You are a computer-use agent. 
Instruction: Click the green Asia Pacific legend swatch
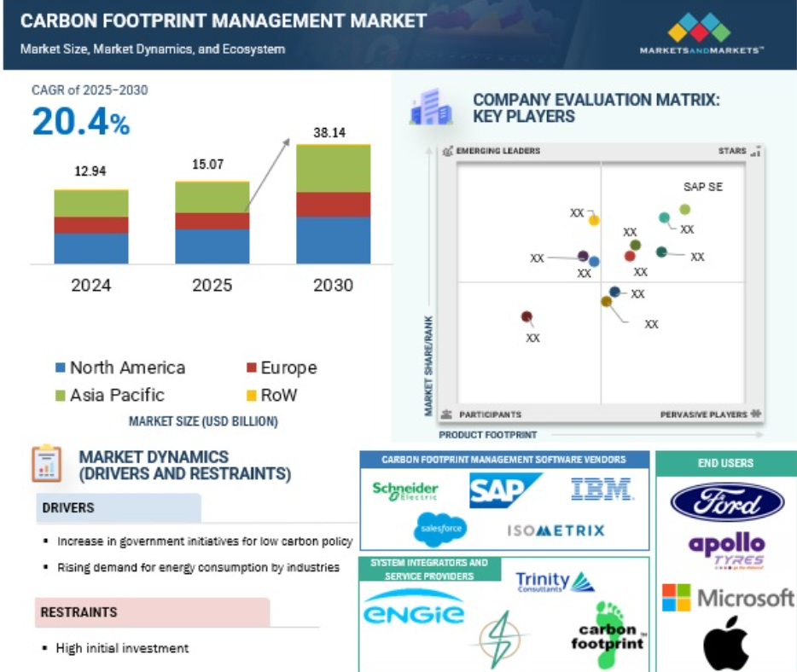60,395
